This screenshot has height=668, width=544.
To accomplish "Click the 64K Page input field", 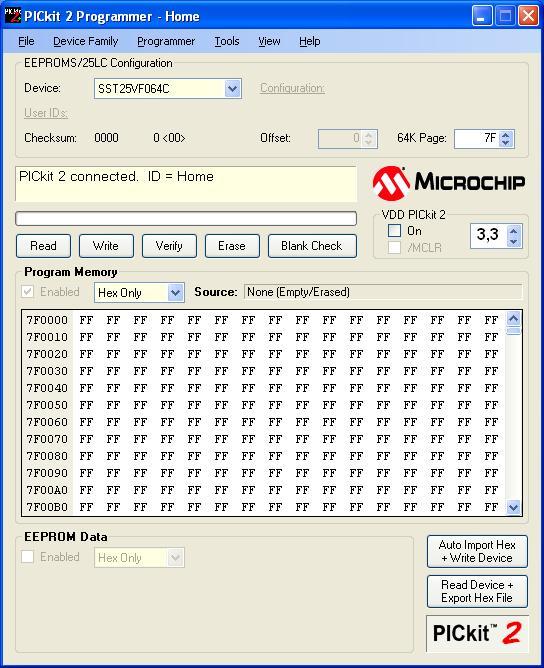I will pos(477,139).
